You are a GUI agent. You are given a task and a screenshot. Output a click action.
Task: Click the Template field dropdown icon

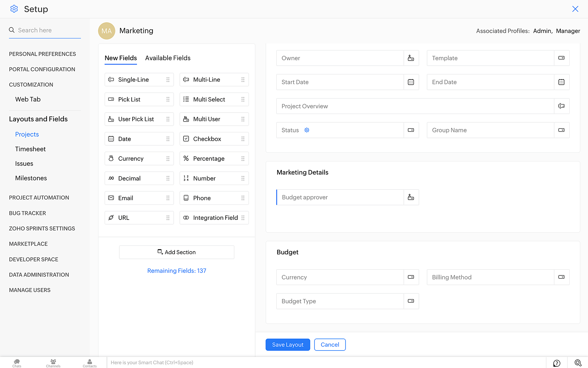coord(561,58)
